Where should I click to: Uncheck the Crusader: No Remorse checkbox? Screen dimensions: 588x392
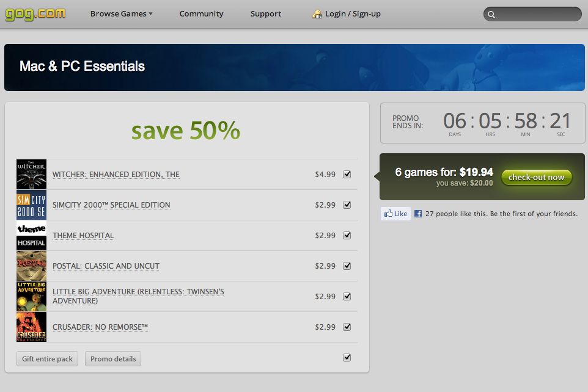point(347,327)
